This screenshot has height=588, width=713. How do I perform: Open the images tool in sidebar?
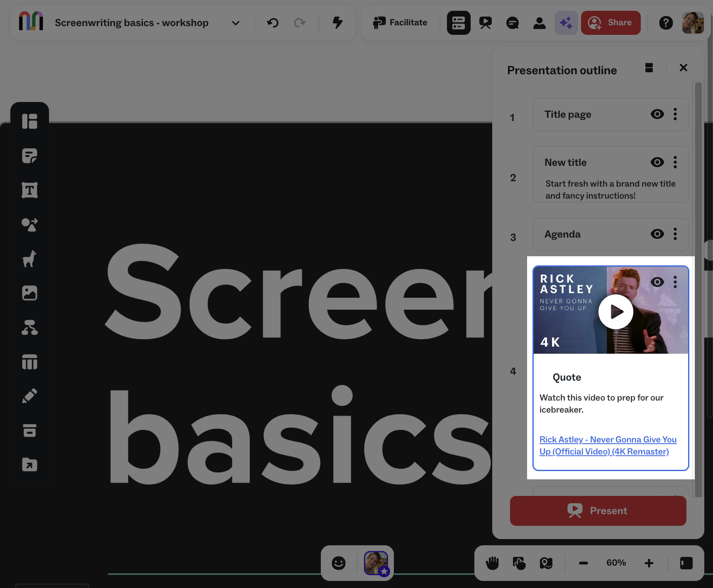(x=29, y=293)
